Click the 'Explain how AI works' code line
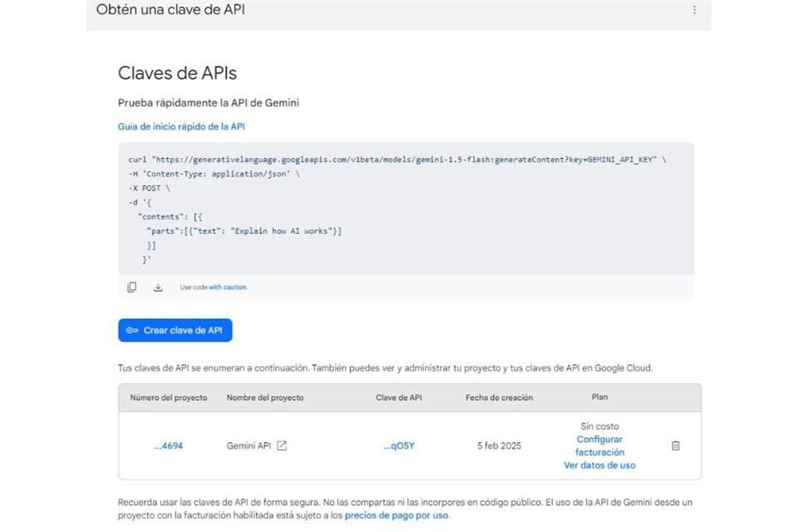 pyautogui.click(x=244, y=231)
